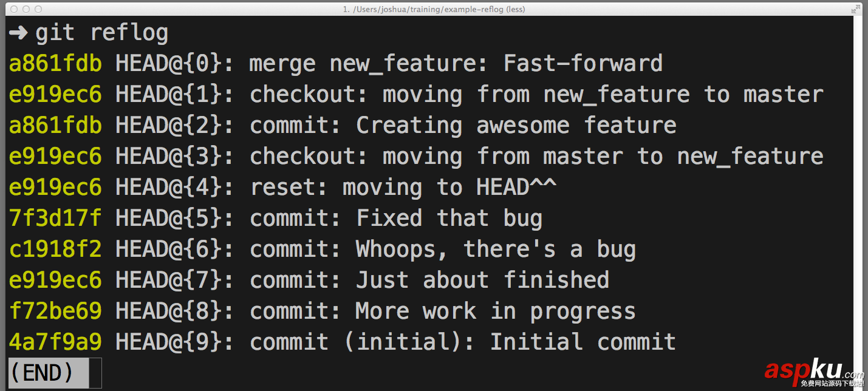
Task: Click the window title example-reflog path
Action: pyautogui.click(x=434, y=9)
